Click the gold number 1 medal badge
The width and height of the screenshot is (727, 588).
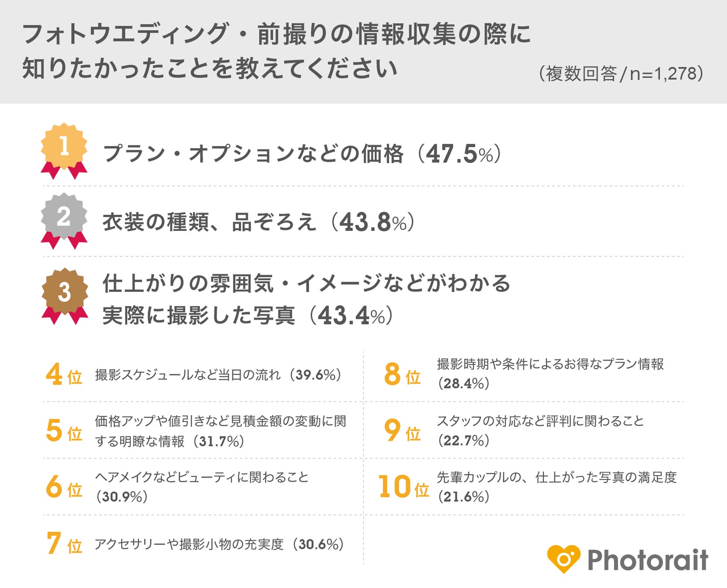pos(64,147)
